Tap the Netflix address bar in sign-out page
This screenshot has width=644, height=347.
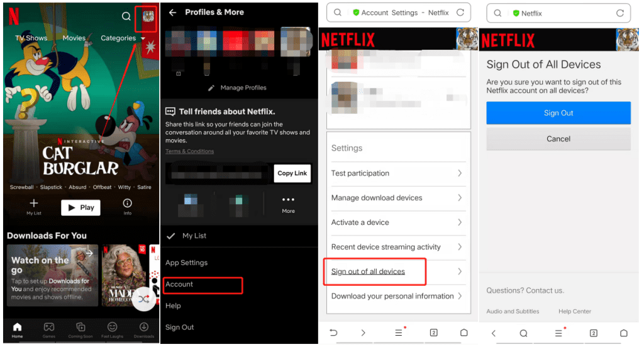pos(558,14)
